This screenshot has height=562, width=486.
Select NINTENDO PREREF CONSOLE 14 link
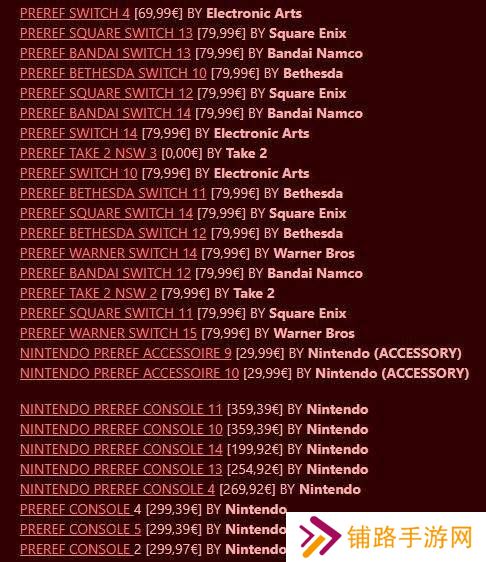click(121, 449)
